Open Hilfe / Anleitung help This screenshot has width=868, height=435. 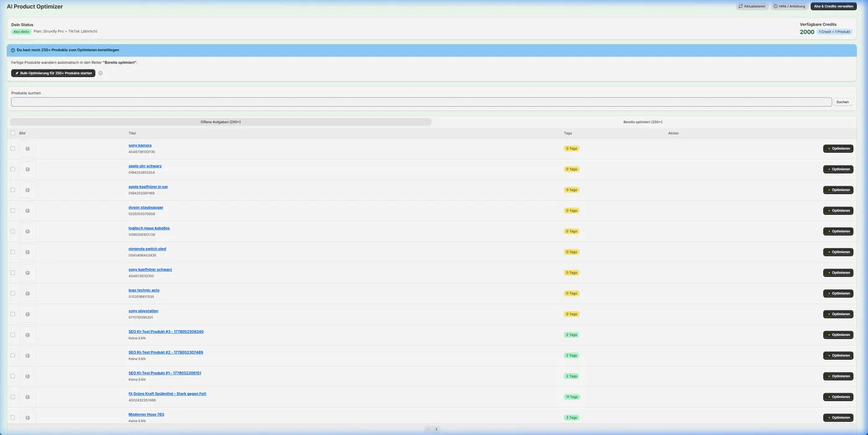pos(789,6)
